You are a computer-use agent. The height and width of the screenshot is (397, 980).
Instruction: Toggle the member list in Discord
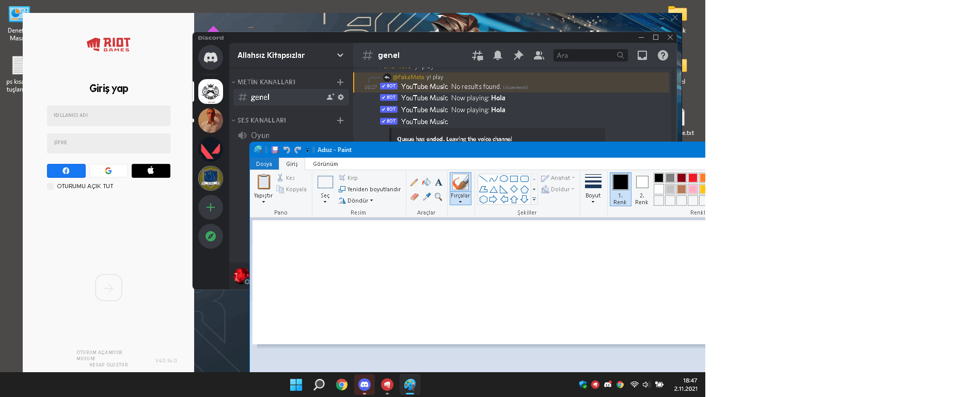click(539, 55)
